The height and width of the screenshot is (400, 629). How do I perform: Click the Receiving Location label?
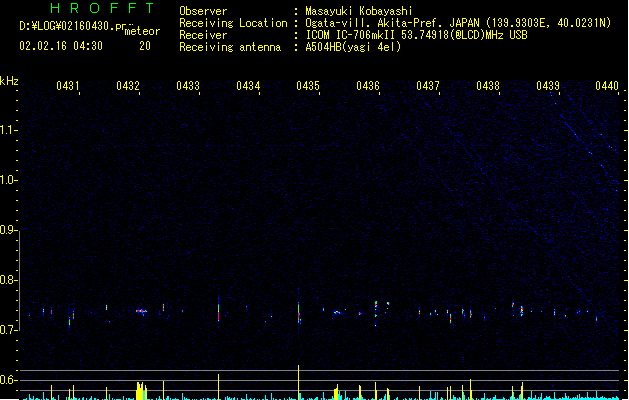(233, 23)
